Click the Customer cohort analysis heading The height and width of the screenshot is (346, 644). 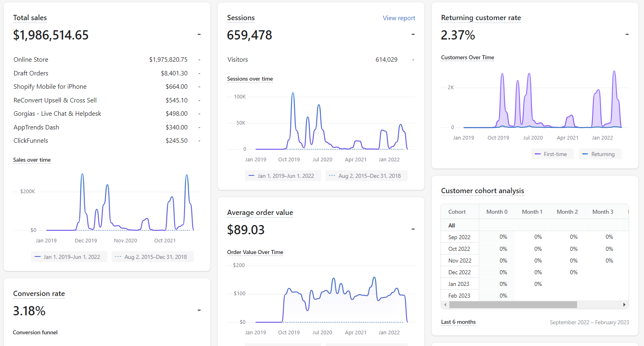point(482,191)
